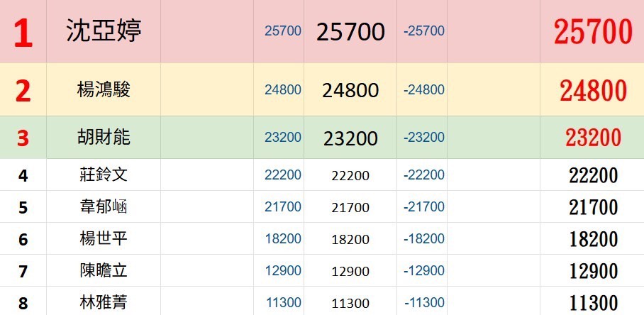Click the name cell 胡財能
Image resolution: width=644 pixels, height=315 pixels.
pos(104,138)
